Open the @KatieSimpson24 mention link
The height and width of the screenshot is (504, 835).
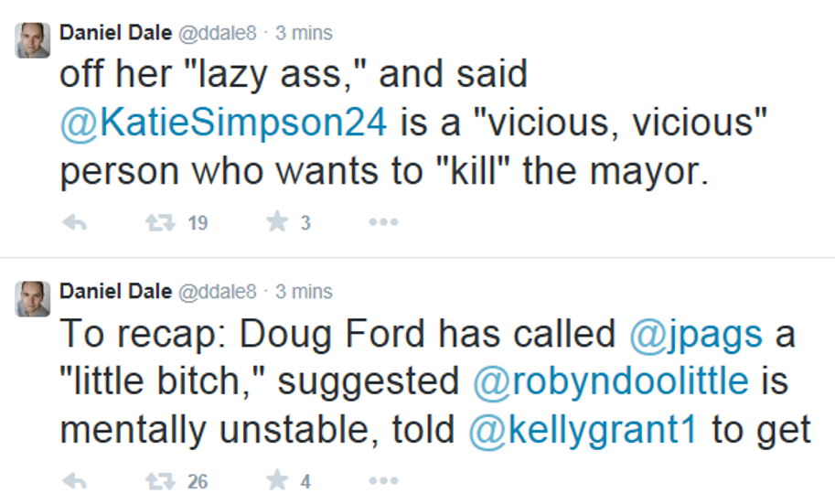pyautogui.click(x=225, y=122)
